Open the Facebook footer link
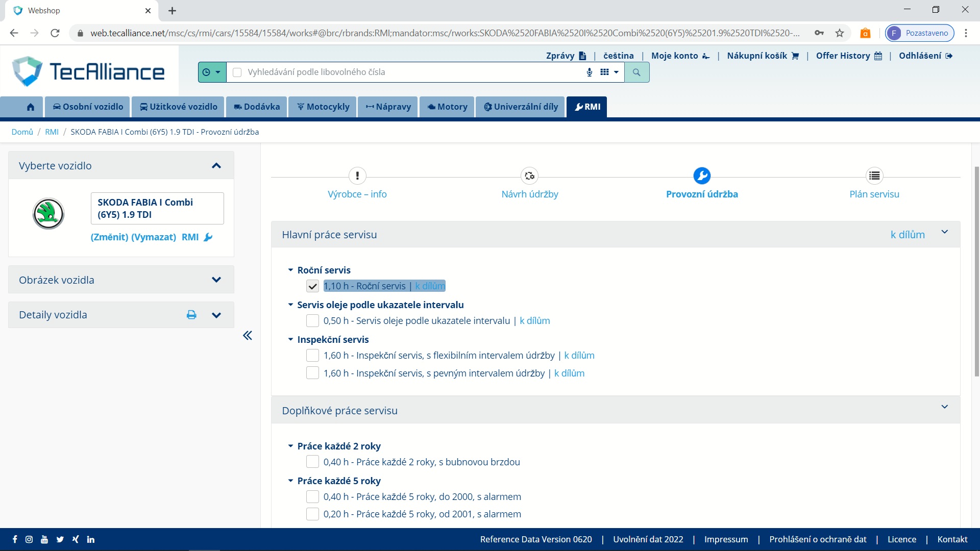The image size is (980, 551). pyautogui.click(x=15, y=539)
